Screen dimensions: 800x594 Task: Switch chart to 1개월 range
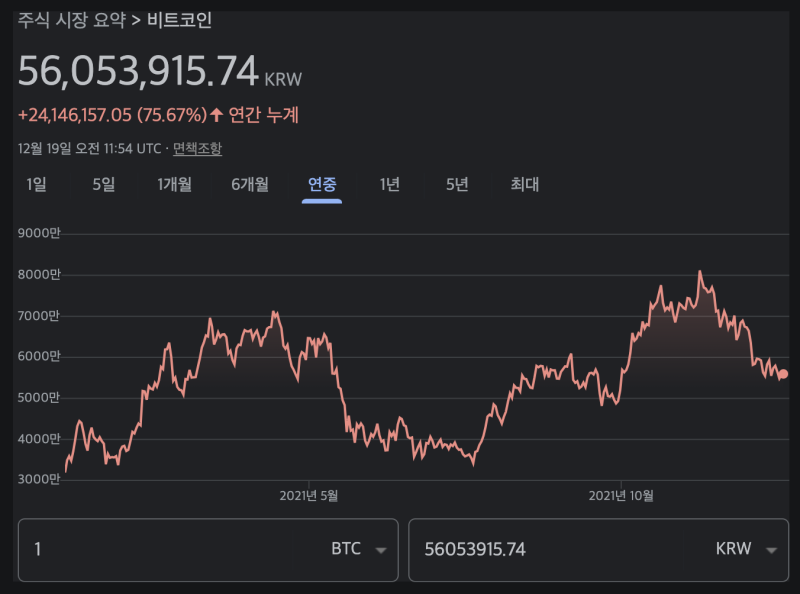pyautogui.click(x=174, y=184)
